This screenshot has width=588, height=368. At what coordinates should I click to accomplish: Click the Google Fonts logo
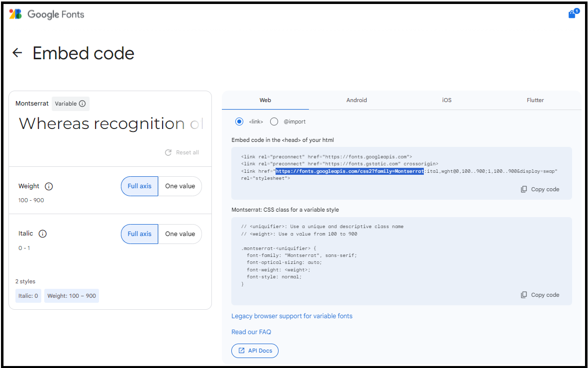47,14
